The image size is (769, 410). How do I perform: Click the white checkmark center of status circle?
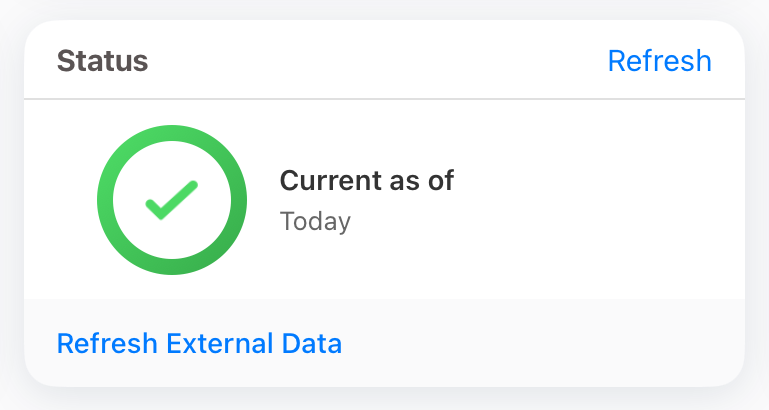click(x=171, y=200)
